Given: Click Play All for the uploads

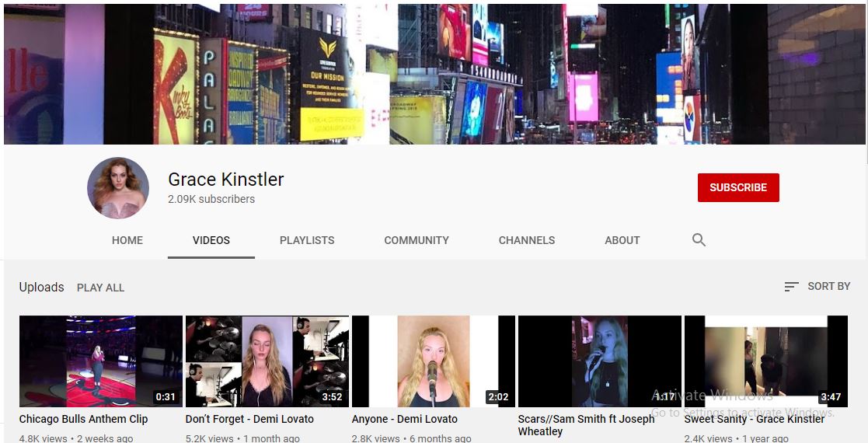Looking at the screenshot, I should coord(100,288).
